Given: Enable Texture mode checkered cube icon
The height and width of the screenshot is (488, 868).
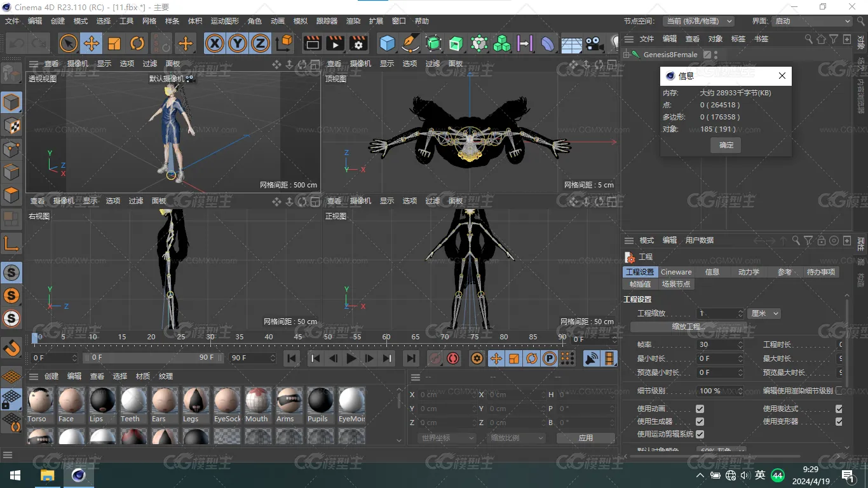Looking at the screenshot, I should coord(11,126).
